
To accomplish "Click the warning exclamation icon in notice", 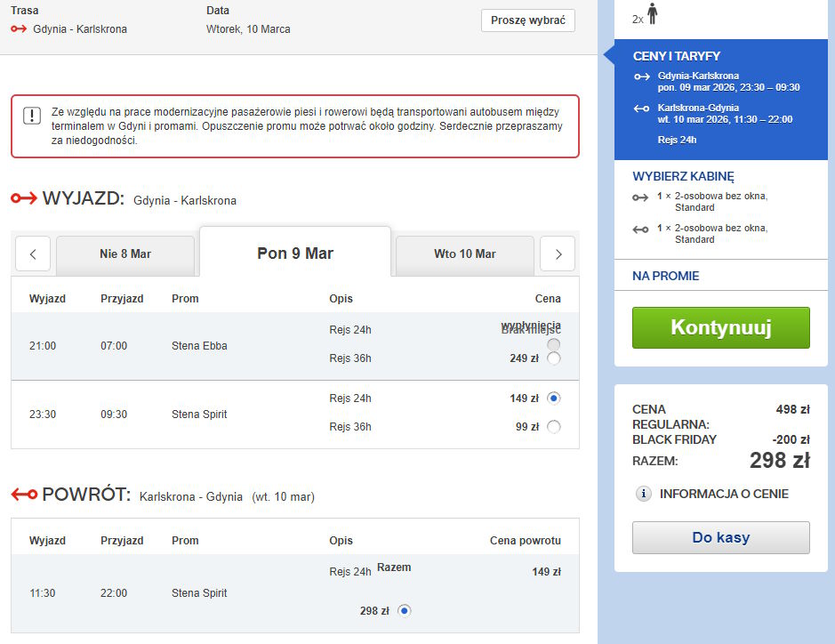I will pyautogui.click(x=32, y=116).
